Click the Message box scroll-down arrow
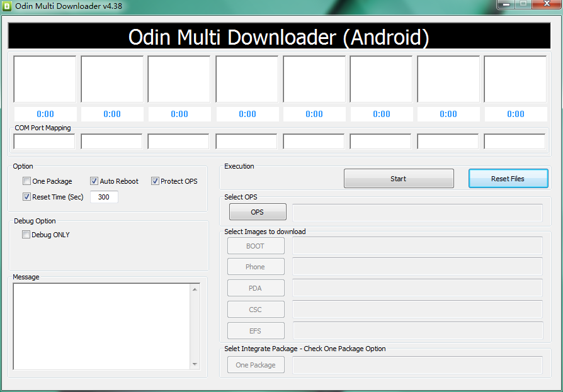This screenshot has height=392, width=563. point(195,364)
